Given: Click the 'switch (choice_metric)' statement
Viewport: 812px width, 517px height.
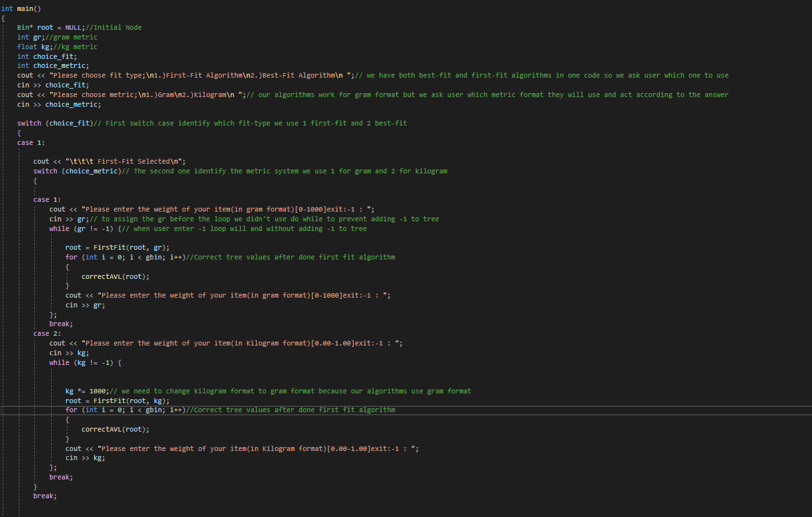Looking at the screenshot, I should tap(77, 171).
